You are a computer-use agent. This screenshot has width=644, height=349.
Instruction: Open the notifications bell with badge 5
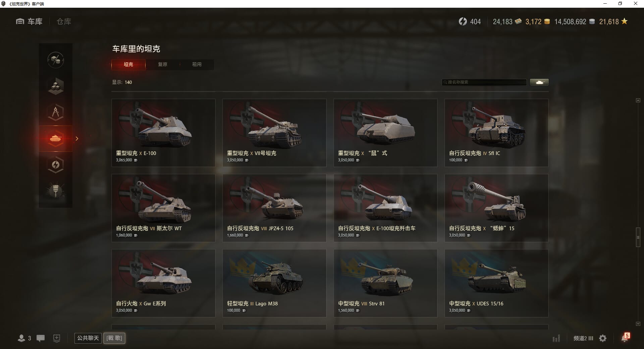point(625,338)
